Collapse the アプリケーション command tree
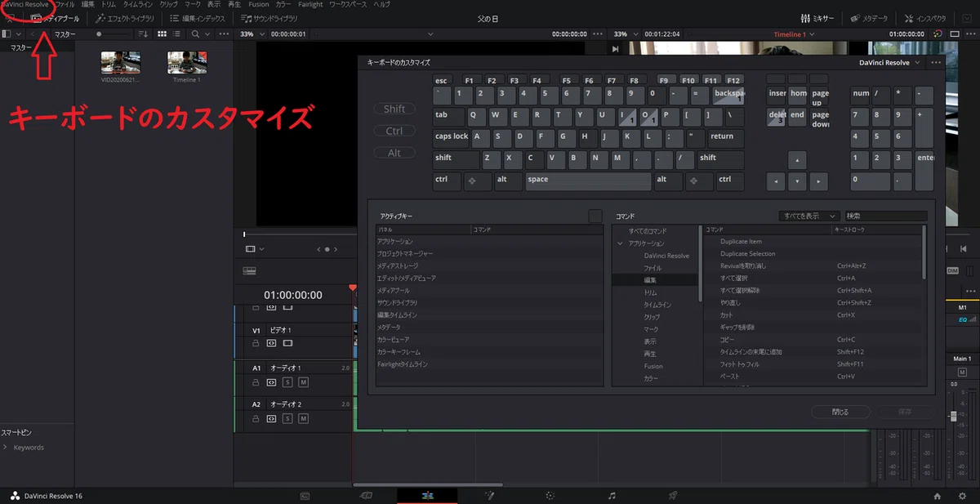Viewport: 980px width, 504px height. [x=620, y=243]
